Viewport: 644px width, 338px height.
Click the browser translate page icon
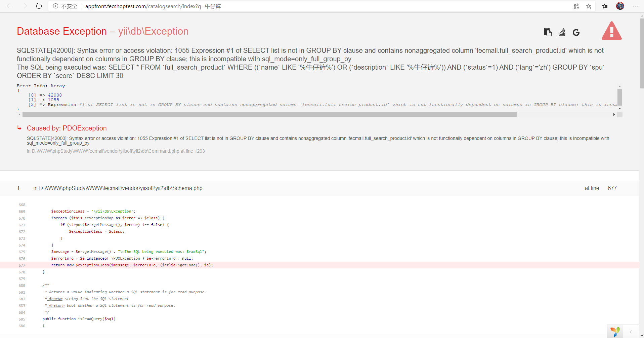pyautogui.click(x=576, y=6)
